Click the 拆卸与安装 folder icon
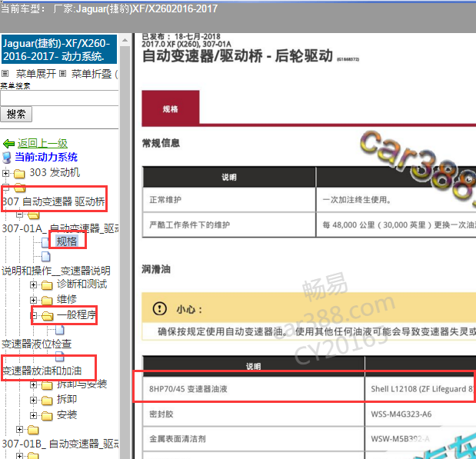The width and height of the screenshot is (476, 459). point(47,385)
